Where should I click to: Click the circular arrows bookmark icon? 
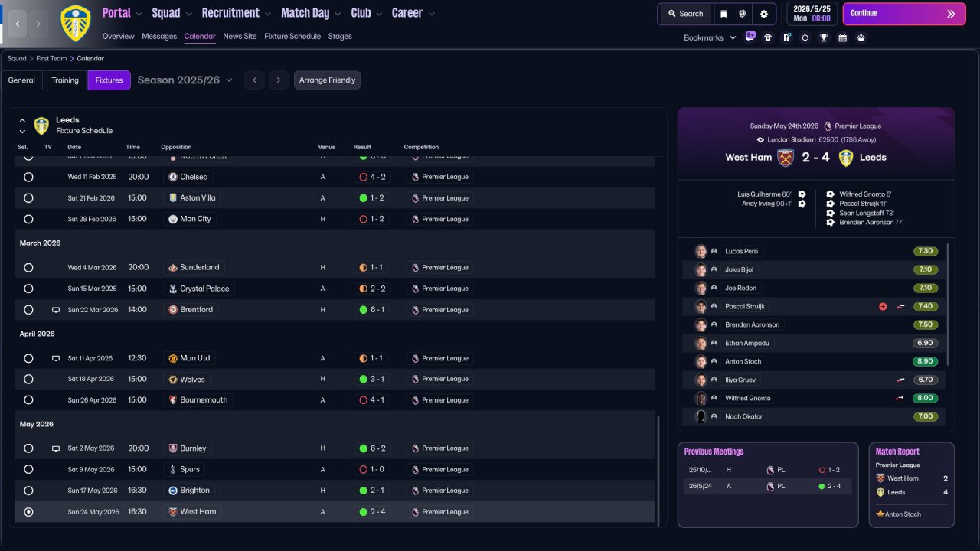(x=805, y=37)
